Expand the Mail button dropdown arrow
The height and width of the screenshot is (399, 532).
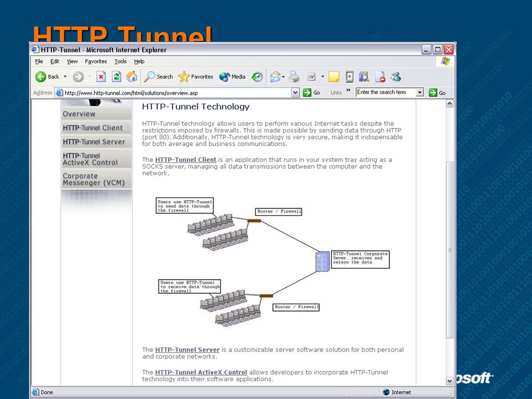283,77
